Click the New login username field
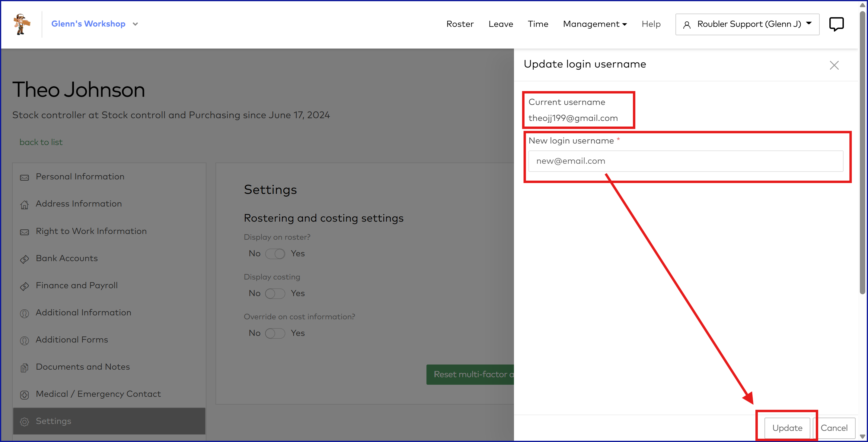 point(685,161)
